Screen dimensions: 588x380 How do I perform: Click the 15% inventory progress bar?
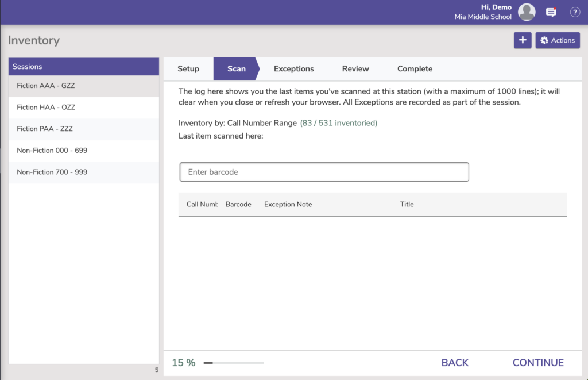[234, 363]
